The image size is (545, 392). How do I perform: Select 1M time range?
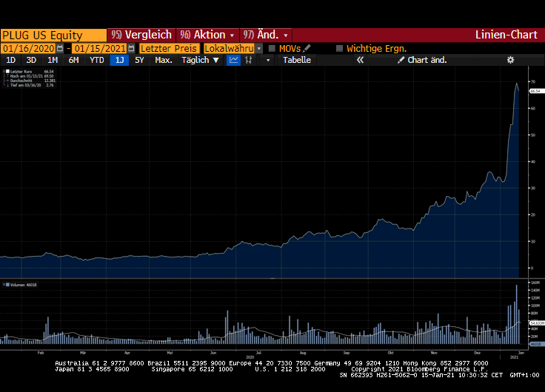[53, 60]
